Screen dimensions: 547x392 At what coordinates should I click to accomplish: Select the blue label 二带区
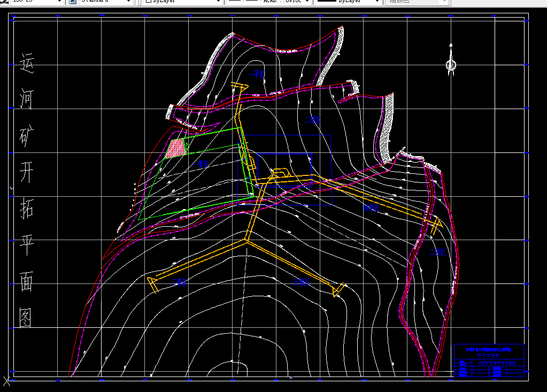313,120
